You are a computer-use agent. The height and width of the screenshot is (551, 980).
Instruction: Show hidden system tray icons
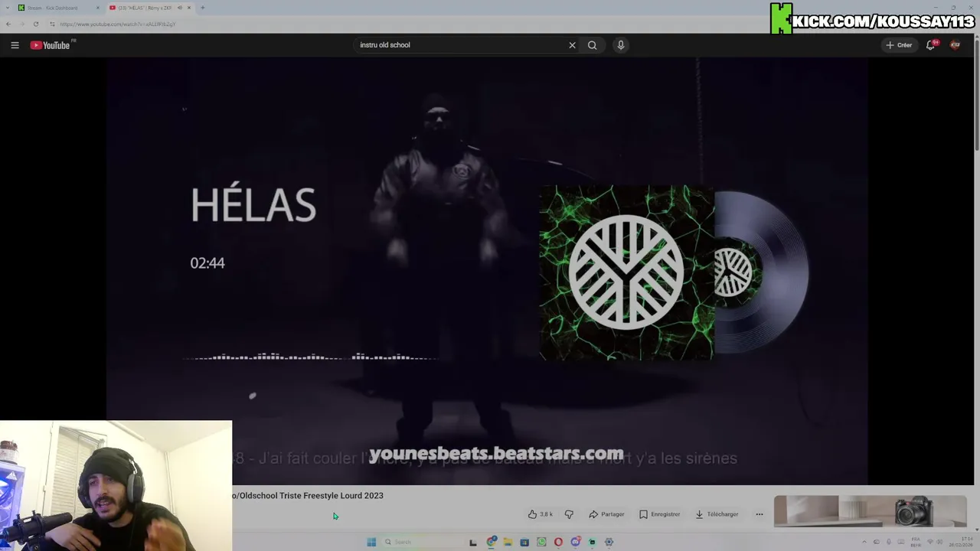(x=864, y=542)
